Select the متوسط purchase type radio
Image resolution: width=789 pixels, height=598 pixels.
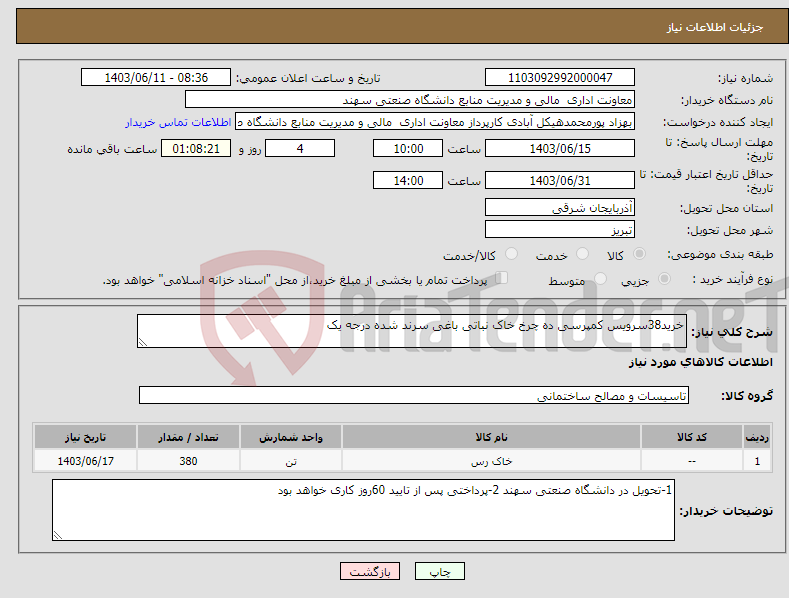coord(600,278)
